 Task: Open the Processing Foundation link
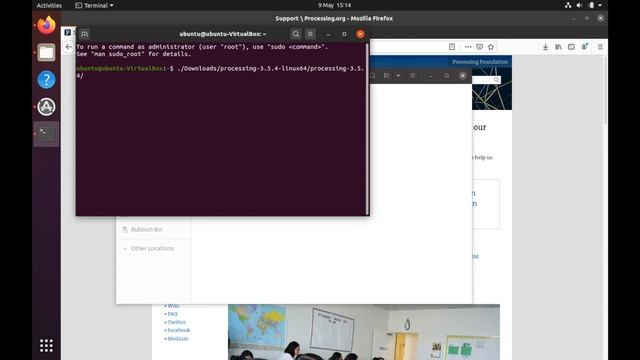coord(480,62)
